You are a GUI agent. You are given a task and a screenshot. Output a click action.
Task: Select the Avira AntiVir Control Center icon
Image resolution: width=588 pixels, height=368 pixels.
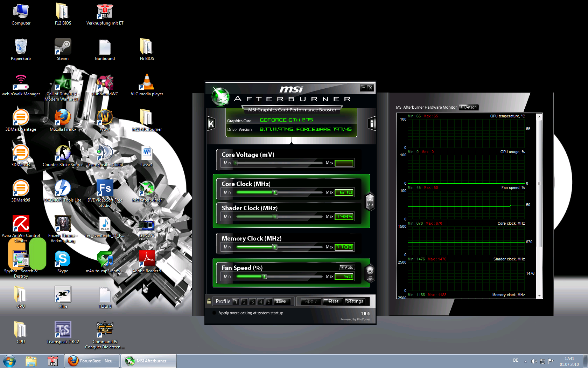(21, 229)
